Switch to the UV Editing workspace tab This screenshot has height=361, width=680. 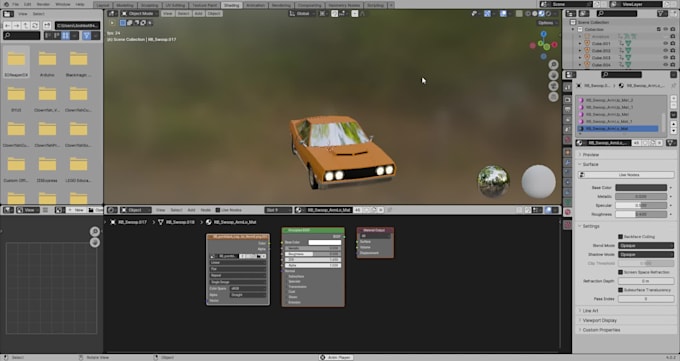(x=175, y=5)
